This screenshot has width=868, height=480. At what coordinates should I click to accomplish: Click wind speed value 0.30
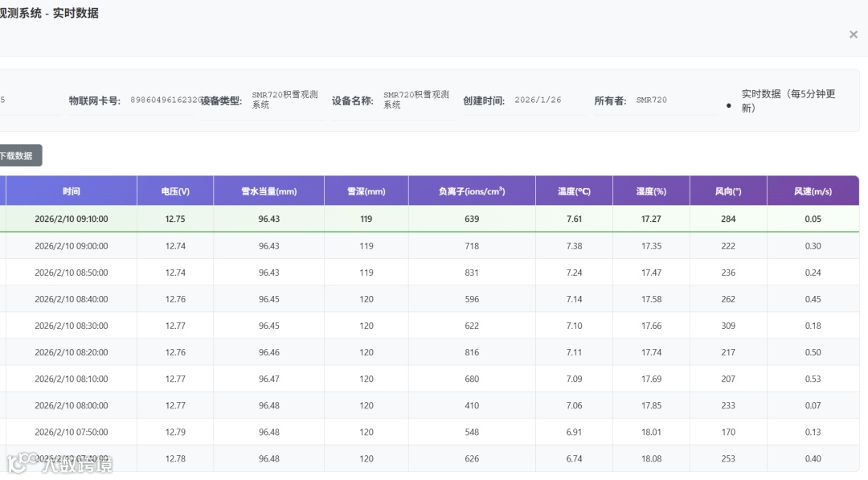pyautogui.click(x=813, y=246)
